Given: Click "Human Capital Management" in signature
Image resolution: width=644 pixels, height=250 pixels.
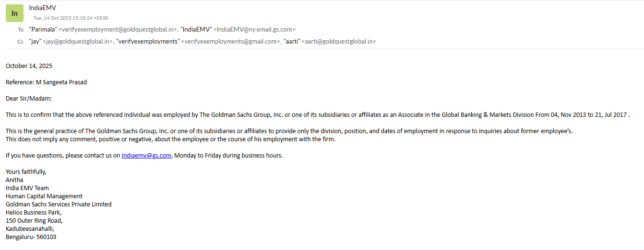Looking at the screenshot, I should point(44,196).
